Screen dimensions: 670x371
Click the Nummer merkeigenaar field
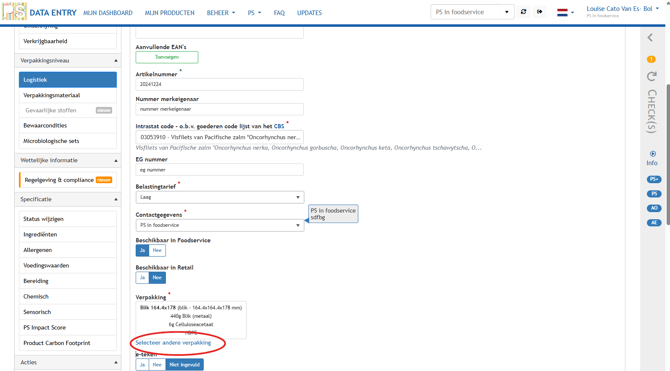(x=220, y=109)
